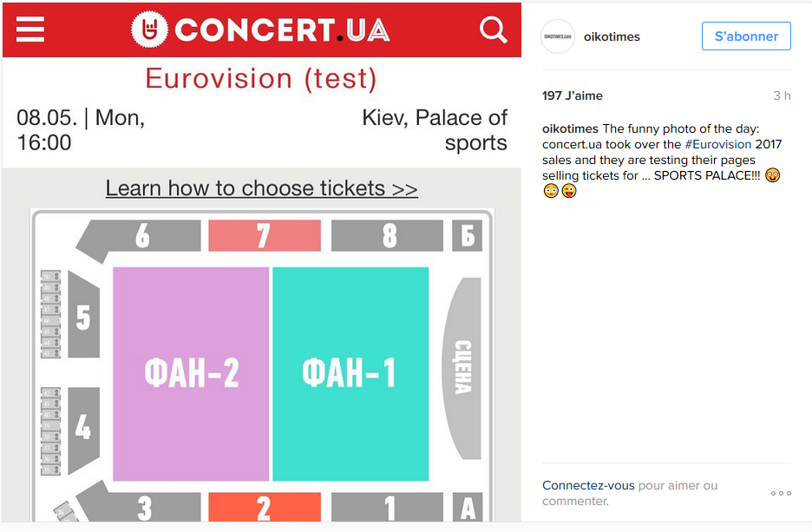
Task: Click the СЦЕНА stage area
Action: (x=463, y=368)
